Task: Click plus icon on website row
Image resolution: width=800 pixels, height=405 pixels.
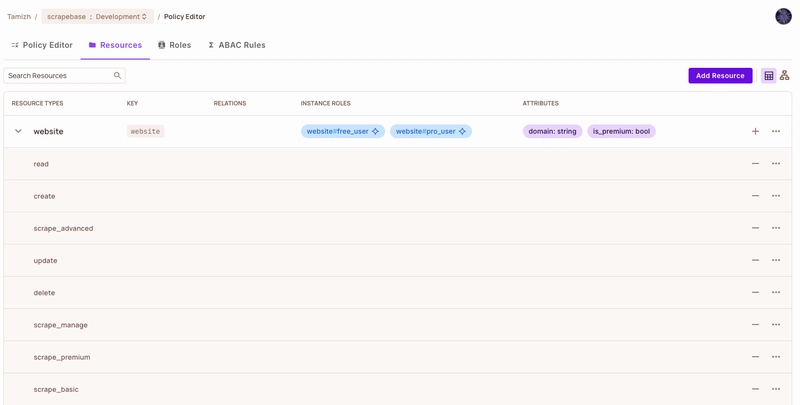Action: point(755,132)
